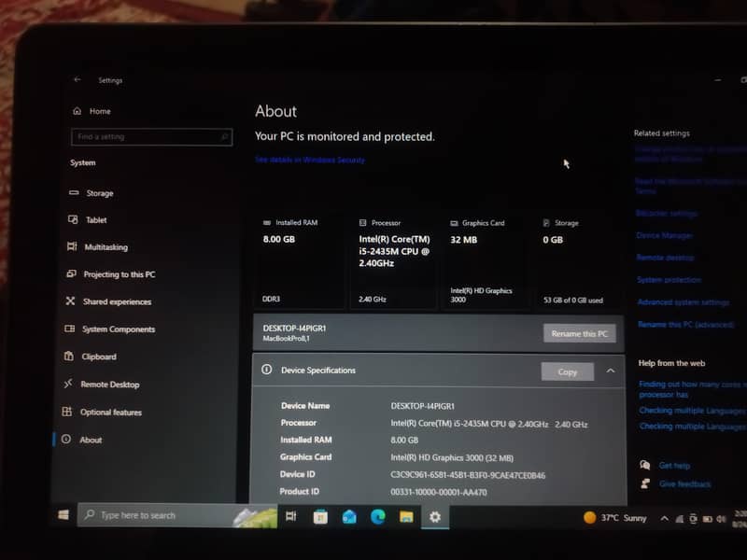Select Remote Desktop in the sidebar
Screen dimensions: 747x560
pyautogui.click(x=109, y=385)
